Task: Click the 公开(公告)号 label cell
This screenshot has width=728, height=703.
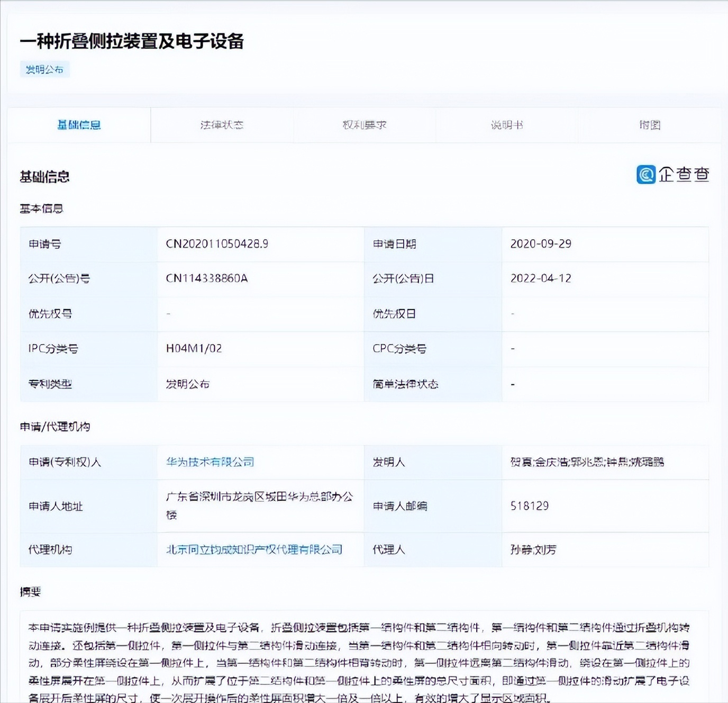Action: point(89,279)
